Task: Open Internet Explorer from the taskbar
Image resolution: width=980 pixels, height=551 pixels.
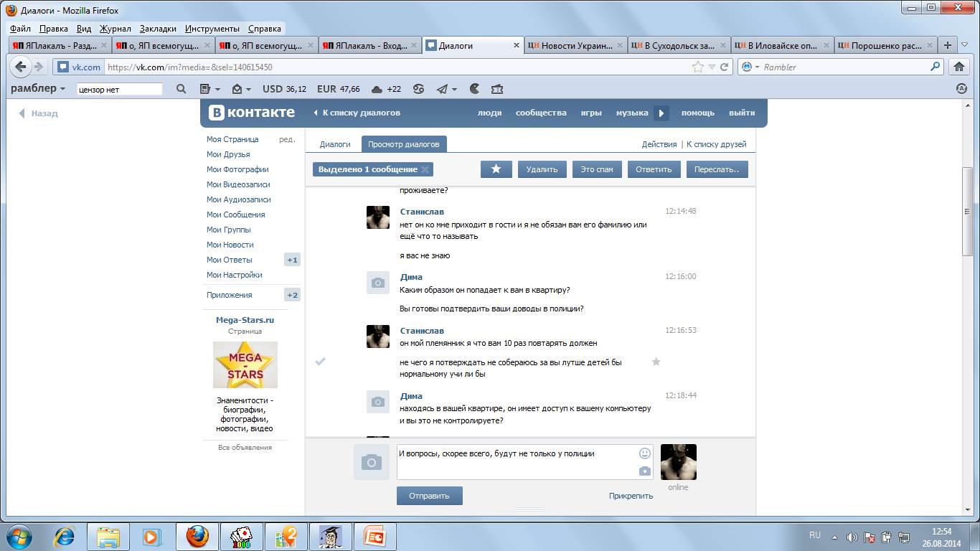Action: (65, 536)
